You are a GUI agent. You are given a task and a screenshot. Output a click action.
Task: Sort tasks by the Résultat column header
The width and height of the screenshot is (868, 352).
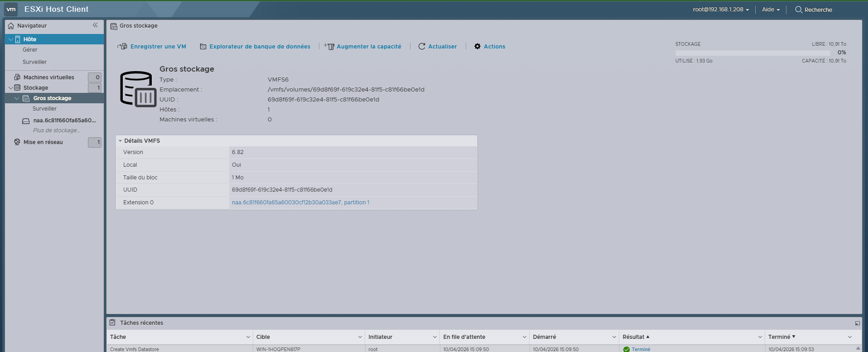tap(633, 337)
